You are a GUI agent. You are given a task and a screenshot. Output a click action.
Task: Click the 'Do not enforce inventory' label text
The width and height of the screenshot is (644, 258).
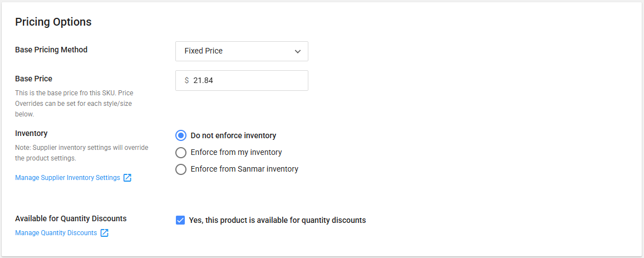(233, 135)
